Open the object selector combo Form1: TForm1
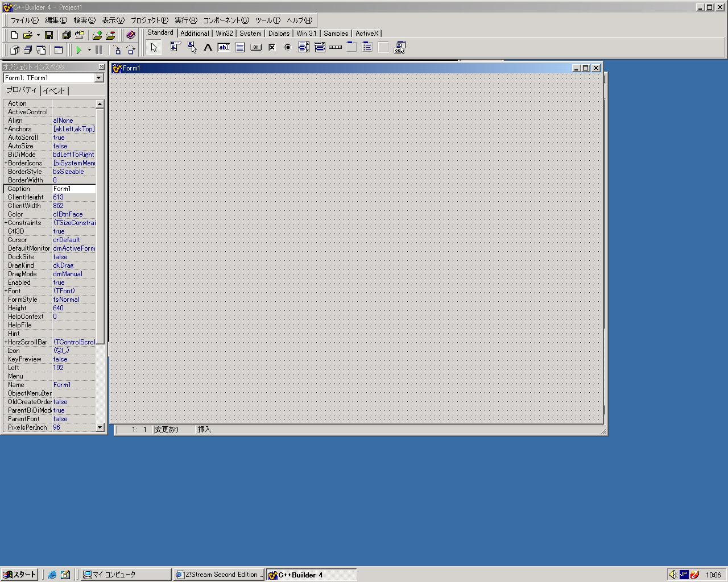Image resolution: width=728 pixels, height=582 pixels. pyautogui.click(x=53, y=78)
